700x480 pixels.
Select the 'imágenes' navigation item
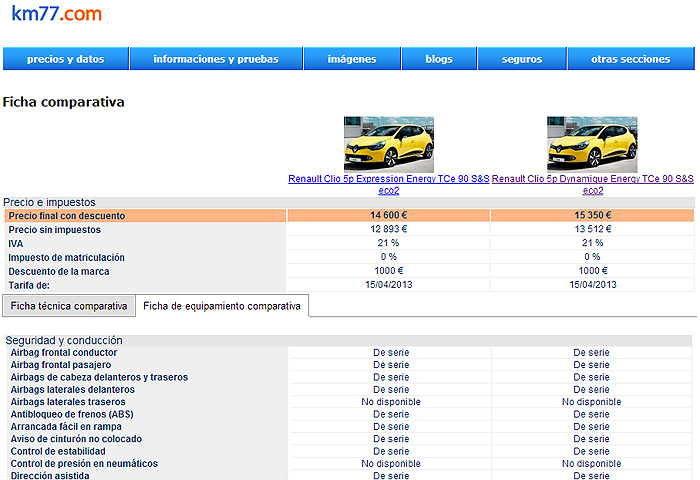(x=352, y=59)
